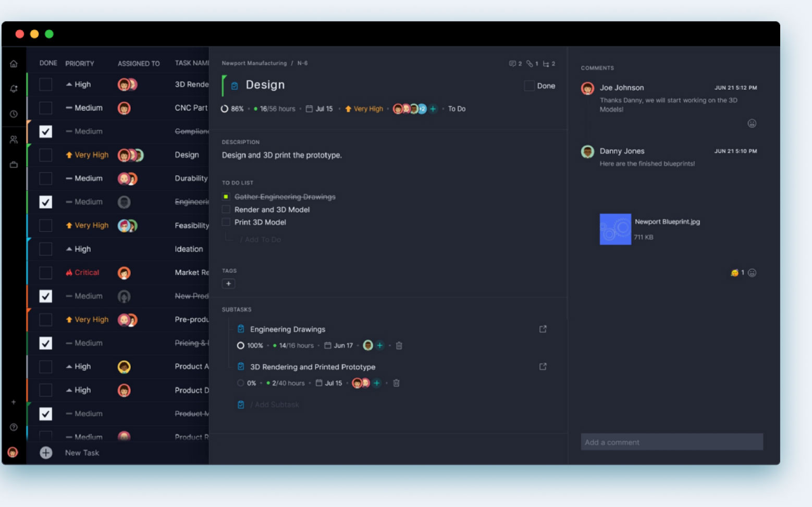Image resolution: width=812 pixels, height=507 pixels.
Task: Add a tag with the plus button
Action: [x=228, y=283]
